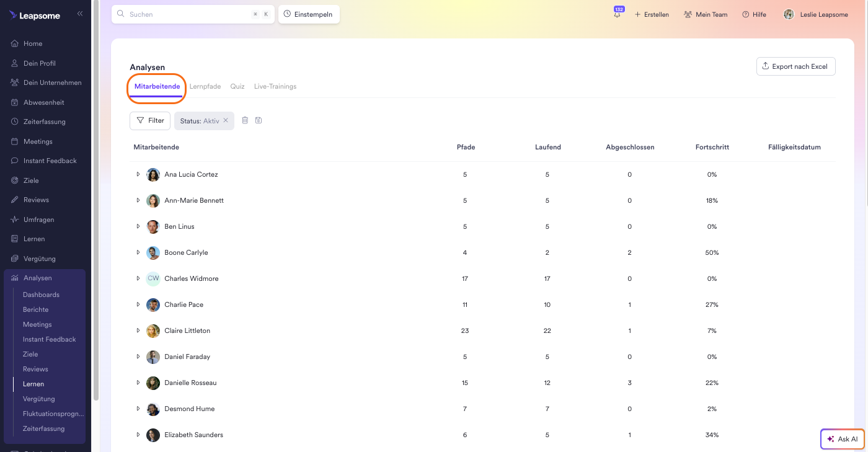This screenshot has width=868, height=452.
Task: Open Umfragen from the sidebar
Action: [x=38, y=219]
